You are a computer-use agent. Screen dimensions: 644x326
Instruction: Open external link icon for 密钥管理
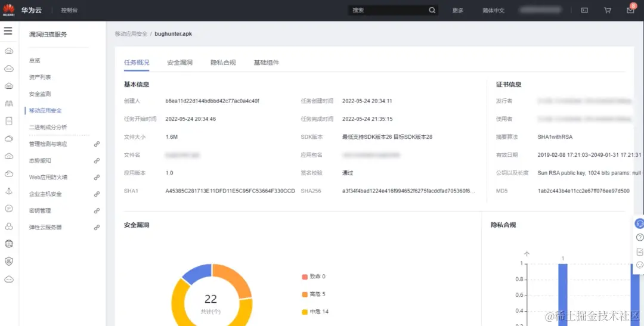[x=97, y=210]
